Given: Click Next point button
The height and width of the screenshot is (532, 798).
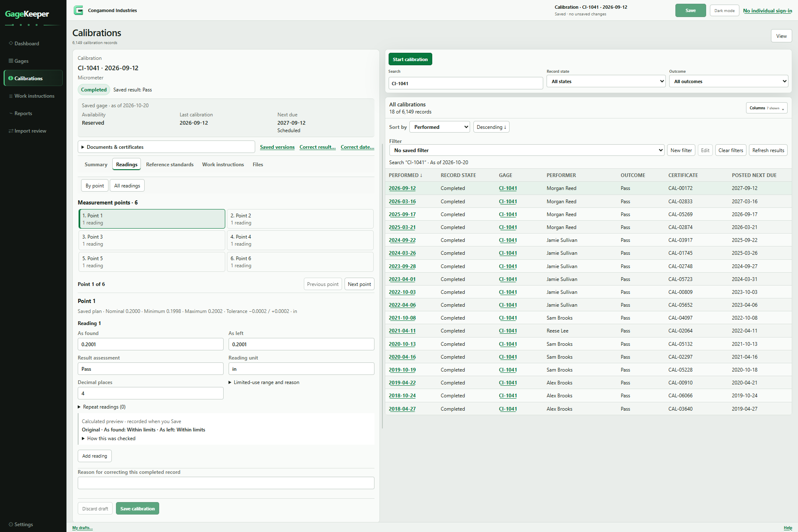Looking at the screenshot, I should tap(360, 284).
